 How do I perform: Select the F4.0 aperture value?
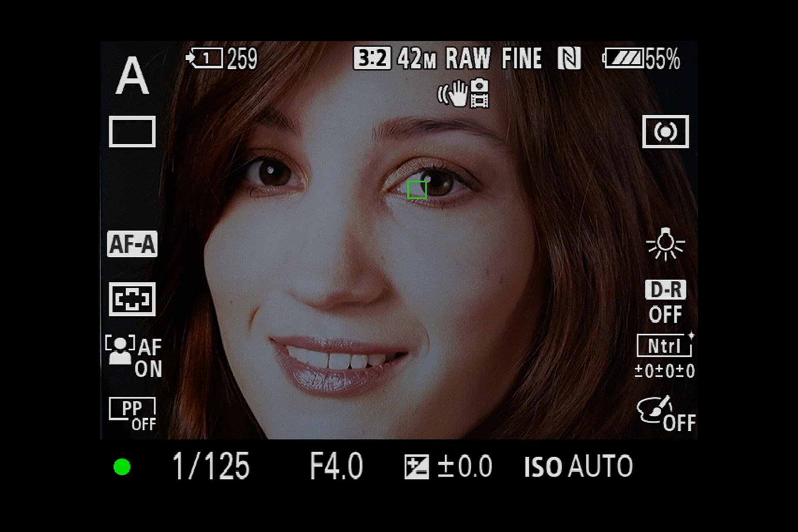click(336, 466)
